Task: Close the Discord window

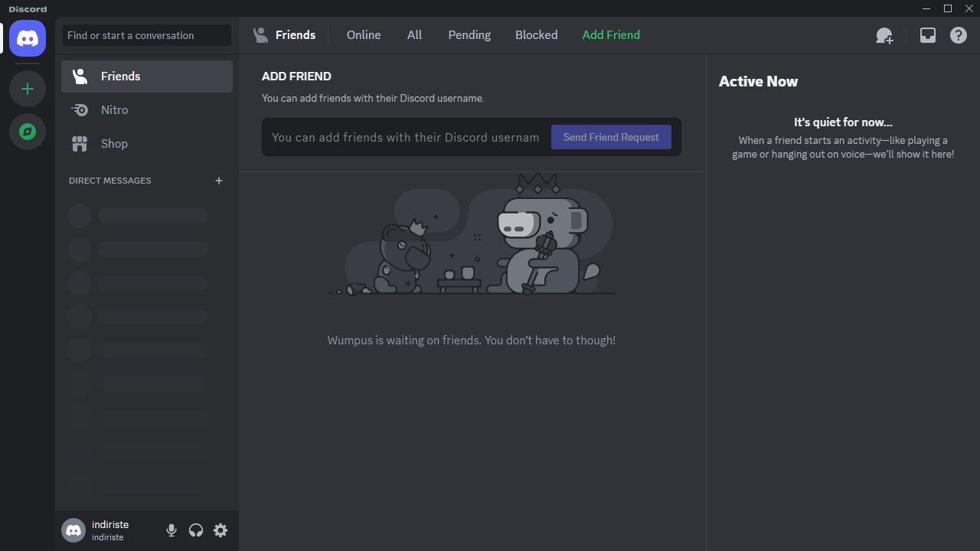Action: click(969, 8)
